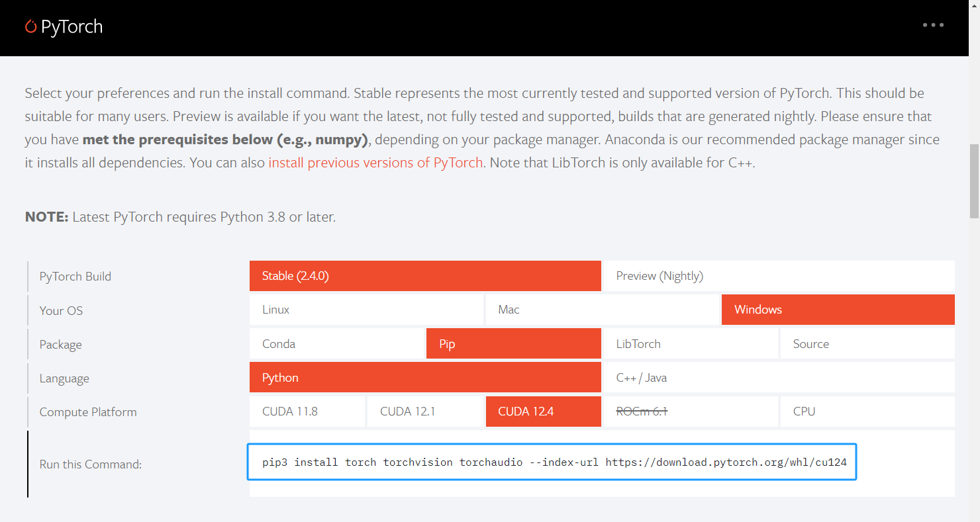Select CUDA 11.8 compute platform
Image resolution: width=980 pixels, height=522 pixels.
click(x=307, y=412)
